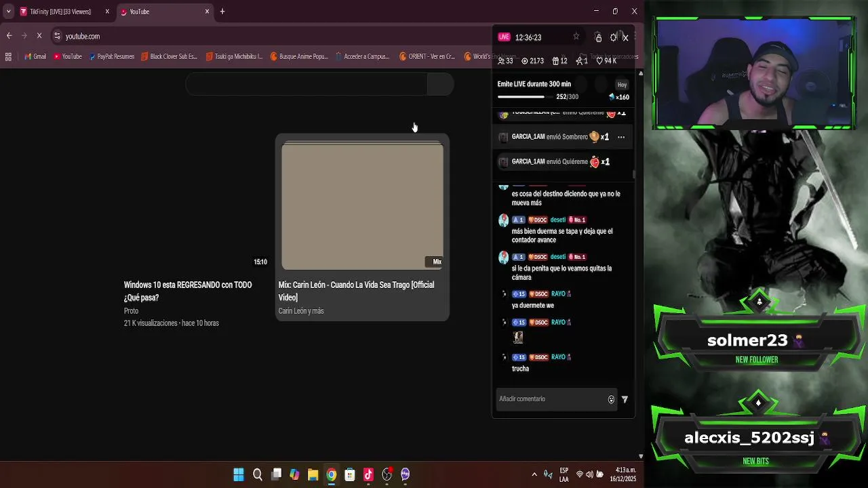The image size is (868, 488).
Task: Open GARCIA_1AM Quiéreme gift entry
Action: tap(564, 161)
